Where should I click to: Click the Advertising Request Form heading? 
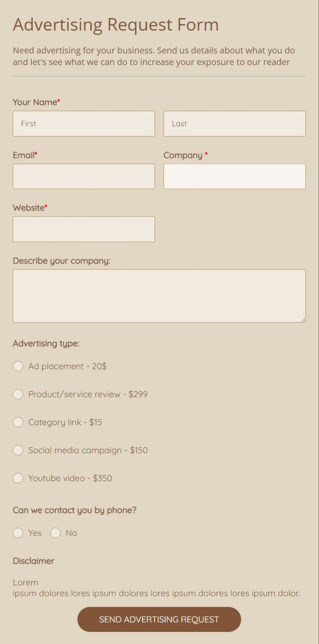click(x=116, y=25)
